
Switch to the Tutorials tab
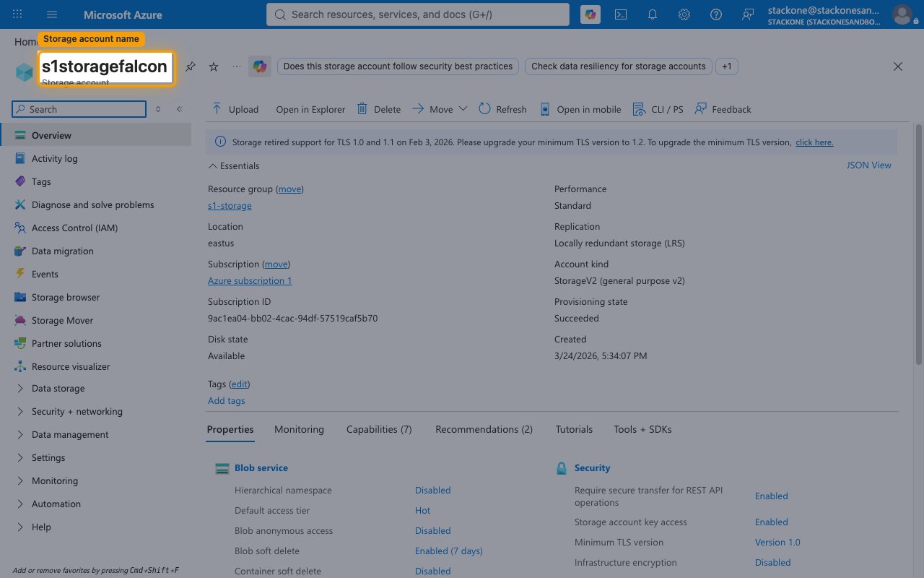point(574,429)
